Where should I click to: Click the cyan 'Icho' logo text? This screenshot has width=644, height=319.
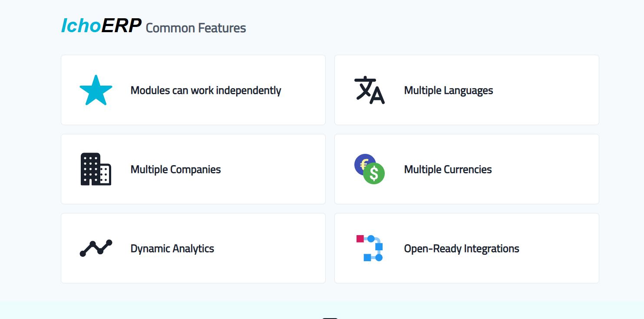(81, 26)
